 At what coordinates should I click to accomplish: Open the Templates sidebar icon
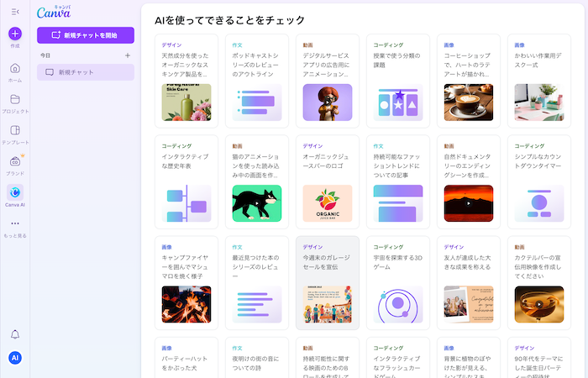pyautogui.click(x=15, y=130)
